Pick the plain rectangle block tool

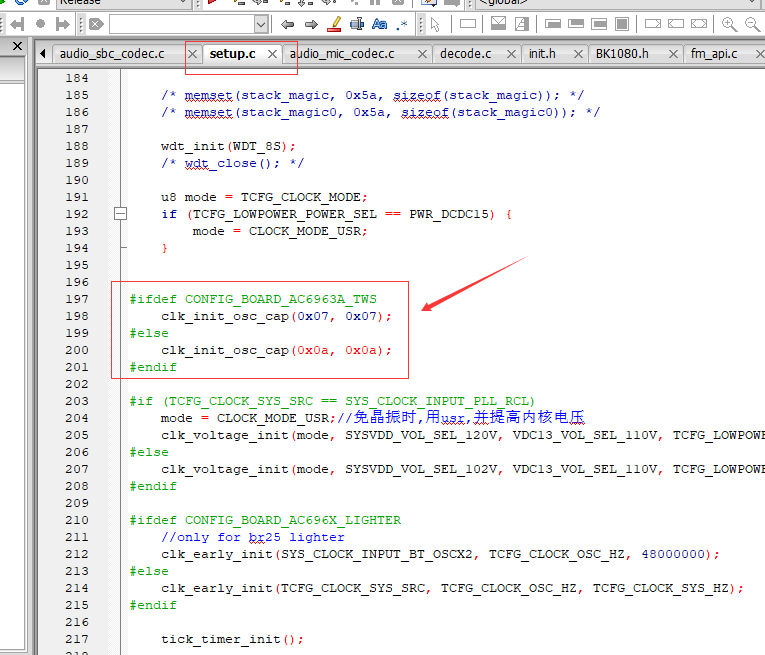coord(468,23)
